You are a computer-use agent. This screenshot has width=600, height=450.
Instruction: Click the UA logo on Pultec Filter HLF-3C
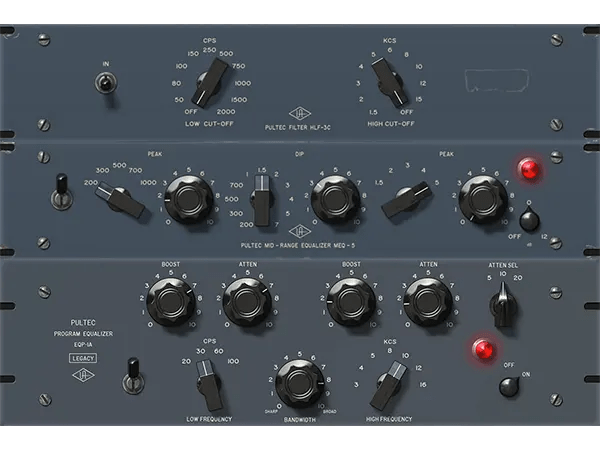tap(300, 114)
